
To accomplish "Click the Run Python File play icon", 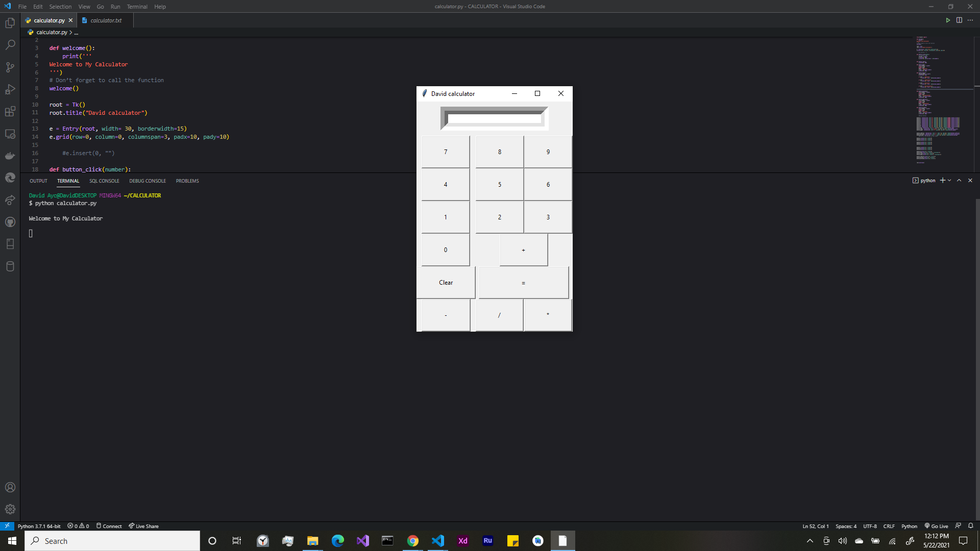I will [x=948, y=20].
